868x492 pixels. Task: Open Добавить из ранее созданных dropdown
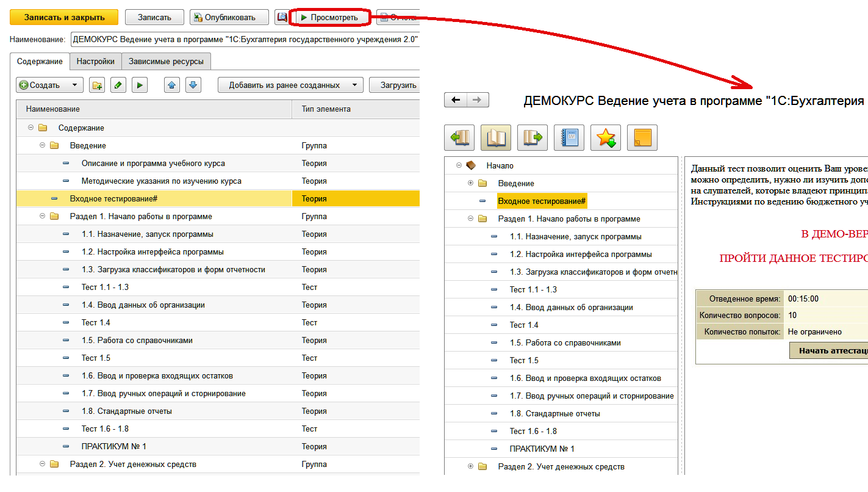(x=355, y=85)
